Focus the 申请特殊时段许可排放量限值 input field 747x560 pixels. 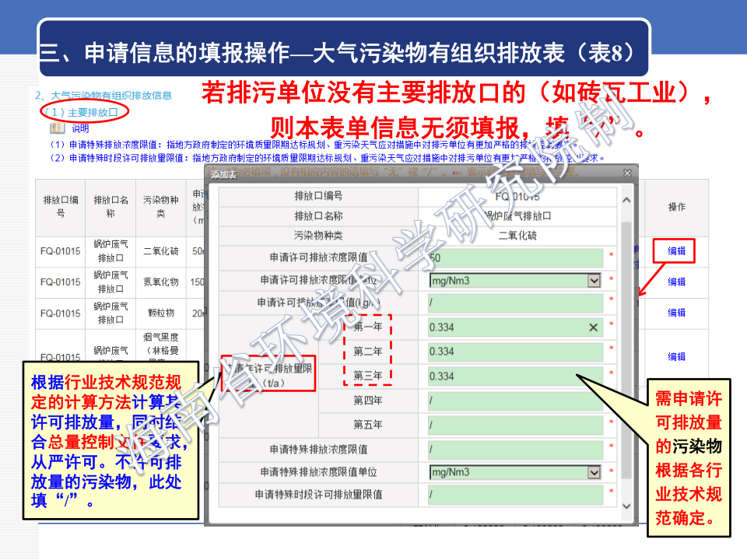[x=515, y=495]
